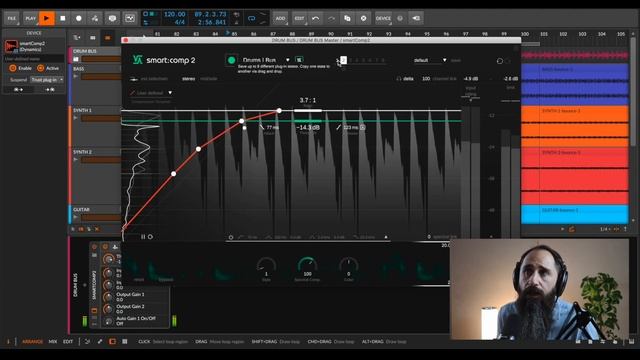The image size is (640, 360).
Task: Open the default preset dropdown
Action: click(x=429, y=60)
